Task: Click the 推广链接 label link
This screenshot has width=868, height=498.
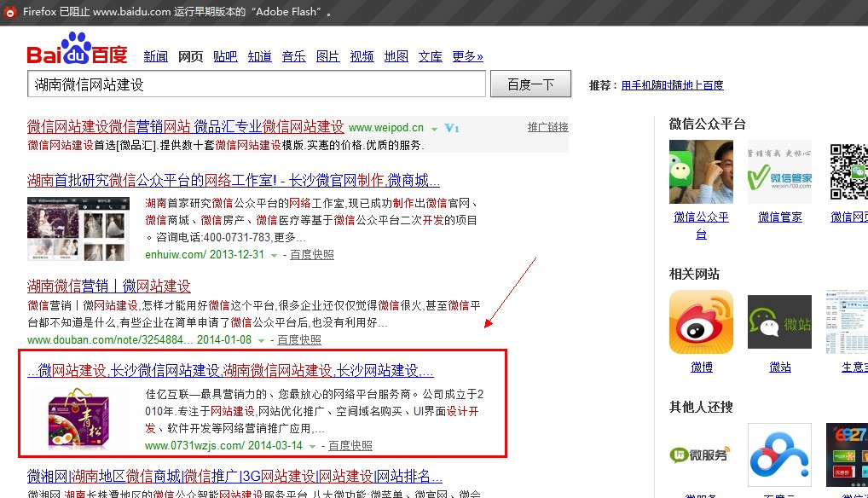Action: pyautogui.click(x=547, y=127)
